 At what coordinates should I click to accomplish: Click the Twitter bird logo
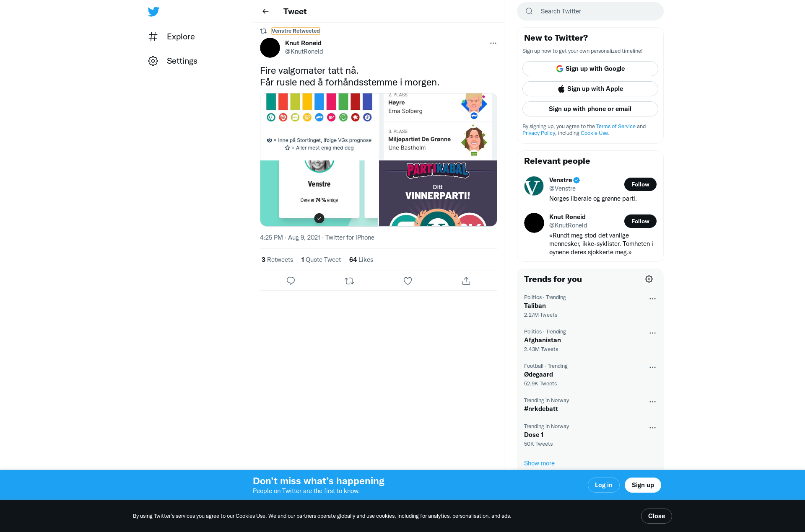click(x=153, y=12)
